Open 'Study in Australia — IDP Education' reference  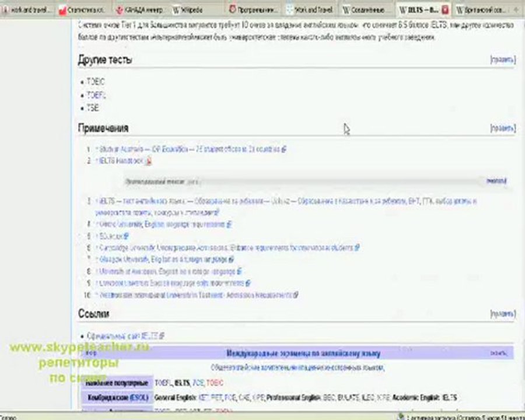tap(189, 149)
